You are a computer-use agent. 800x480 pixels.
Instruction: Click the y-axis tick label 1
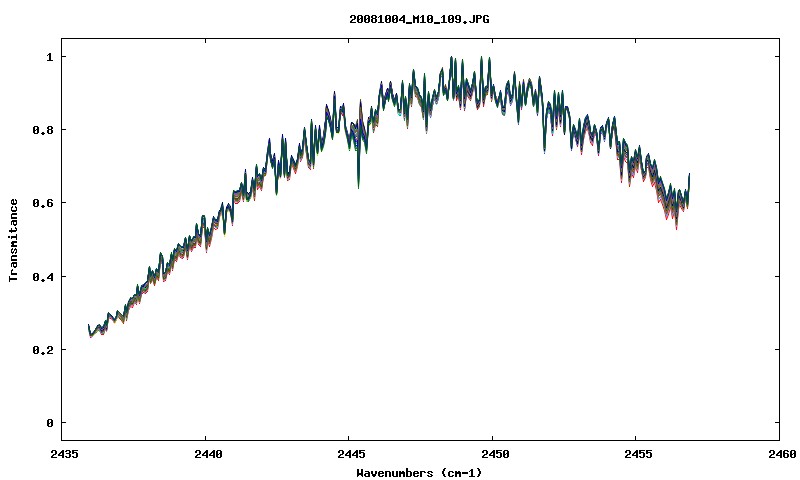pyautogui.click(x=49, y=57)
